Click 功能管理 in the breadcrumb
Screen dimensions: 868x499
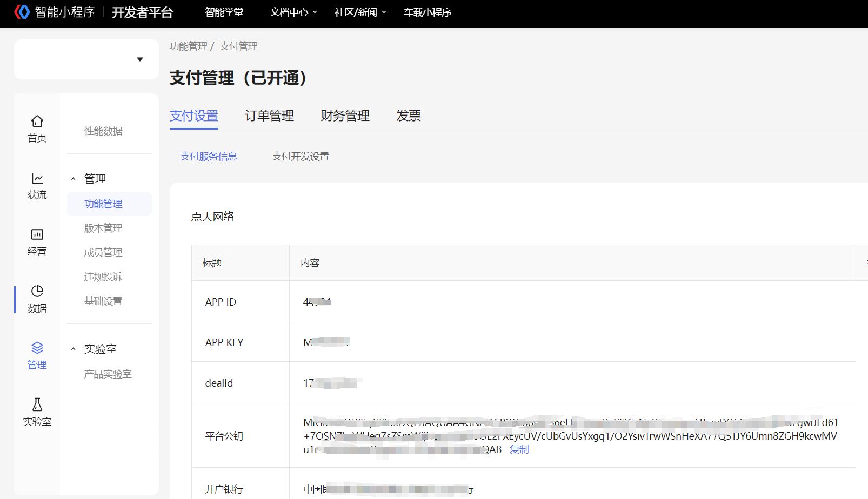pyautogui.click(x=188, y=46)
